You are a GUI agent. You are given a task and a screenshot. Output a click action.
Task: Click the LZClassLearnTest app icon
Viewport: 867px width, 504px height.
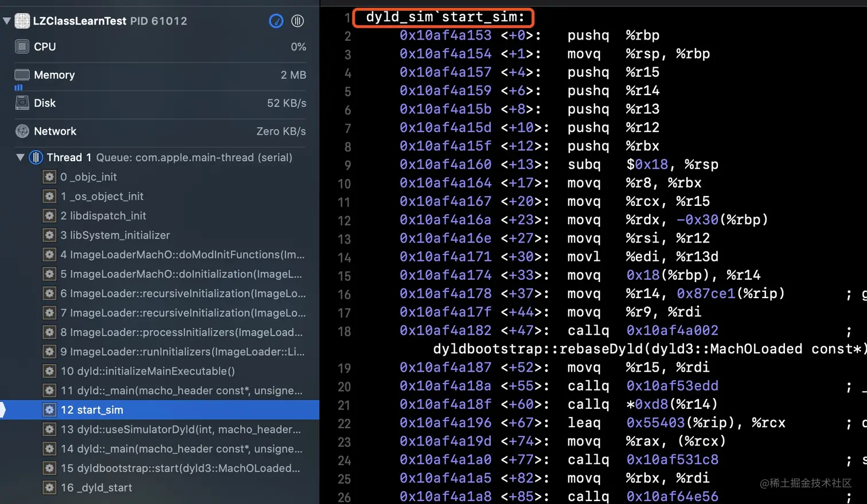pyautogui.click(x=21, y=21)
